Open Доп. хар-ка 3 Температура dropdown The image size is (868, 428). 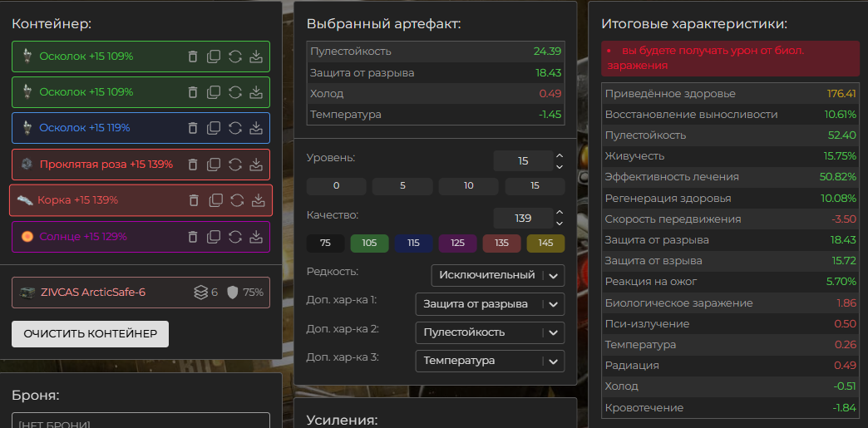pos(489,361)
